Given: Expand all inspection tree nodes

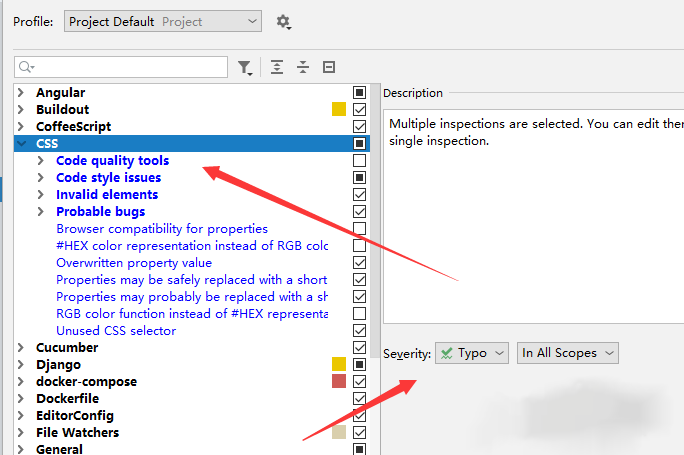Looking at the screenshot, I should (x=277, y=67).
